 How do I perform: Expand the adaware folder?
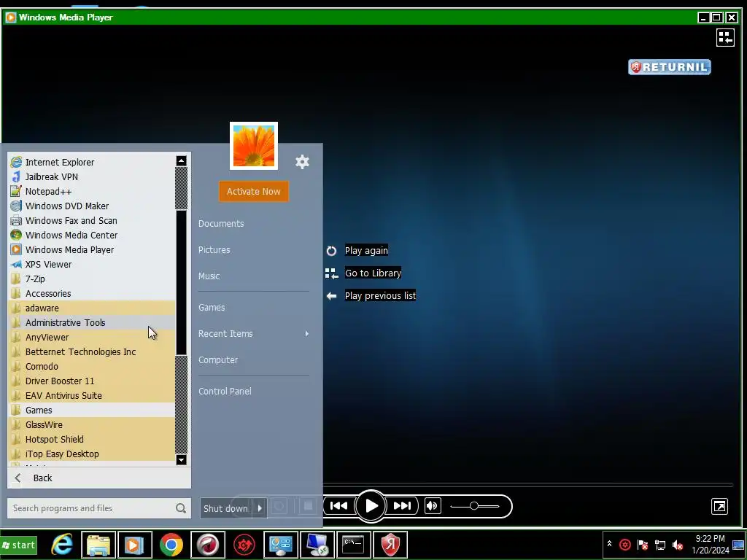click(91, 308)
